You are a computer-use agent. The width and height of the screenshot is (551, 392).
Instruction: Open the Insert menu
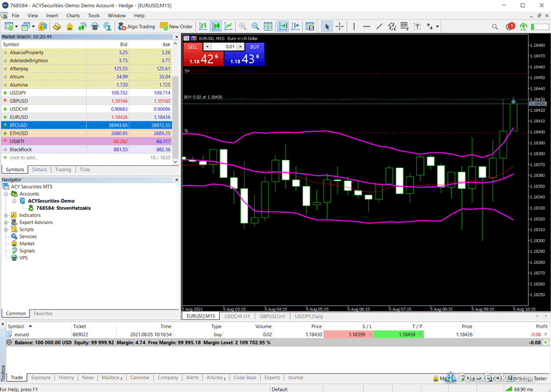pos(52,16)
